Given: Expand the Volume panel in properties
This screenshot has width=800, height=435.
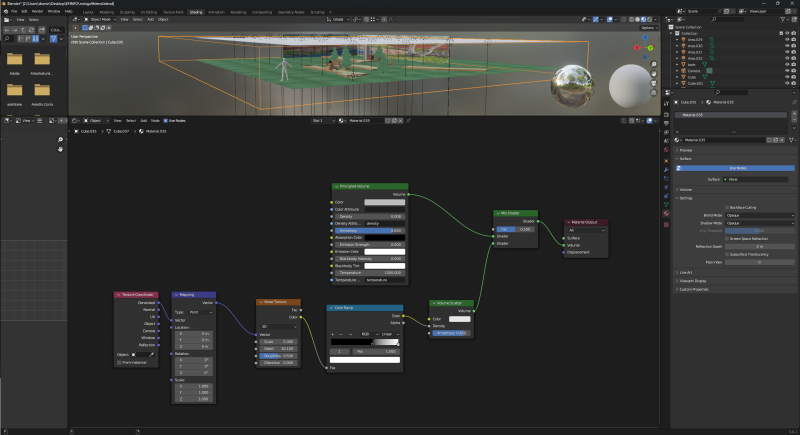Looking at the screenshot, I should pos(684,190).
